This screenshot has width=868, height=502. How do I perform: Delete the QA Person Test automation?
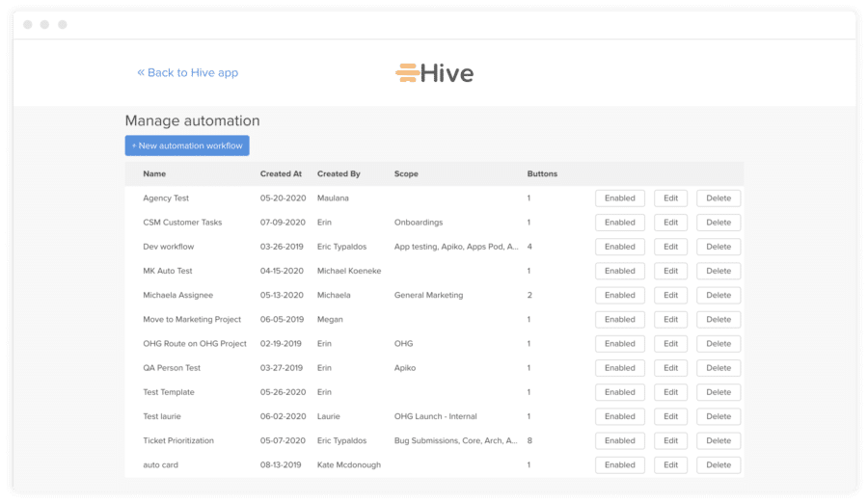[719, 368]
